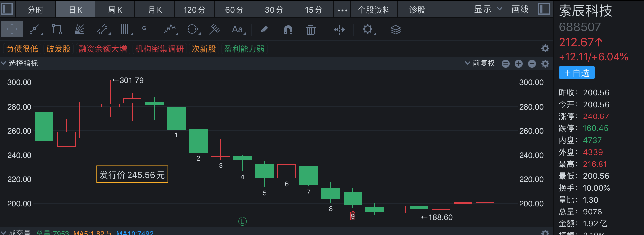Switch to the 60分 chart tab
Viewport: 644px width, 235px height.
(234, 10)
